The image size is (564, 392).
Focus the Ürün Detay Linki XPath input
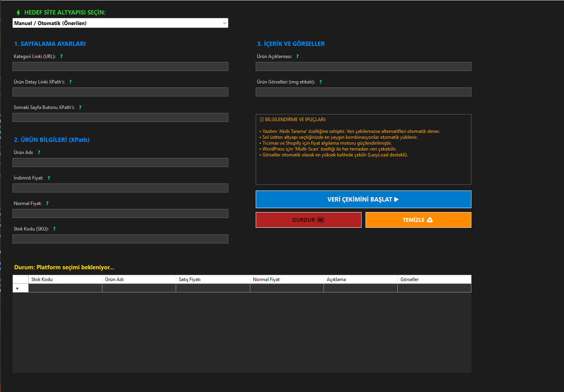[120, 92]
